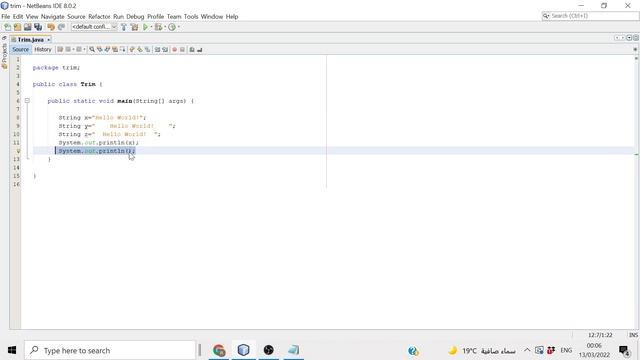Click the New File toolbar icon
640x360 pixels.
click(7, 27)
